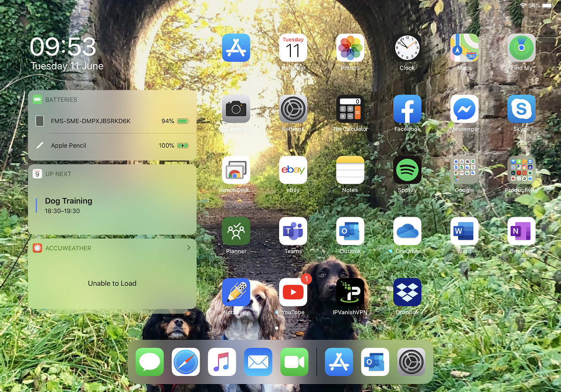Launch the IPVanishVPN app
Screen dimensions: 561x392
[350, 292]
